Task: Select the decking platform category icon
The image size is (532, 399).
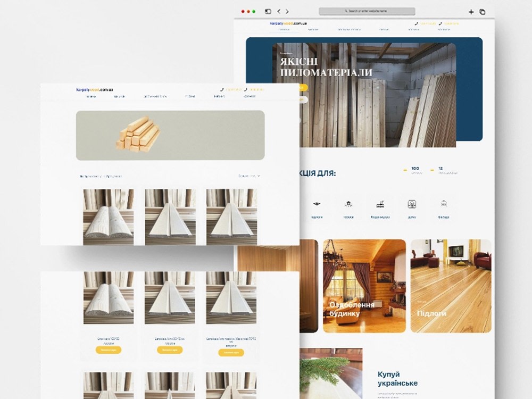Action: click(x=380, y=204)
